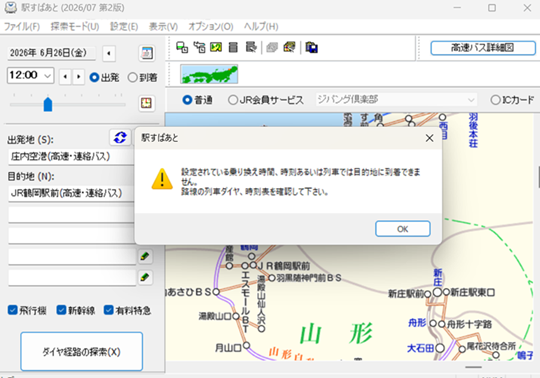Viewport: 540px width, 378px height.
Task: Click the upper green pencil icon
Action: point(145,256)
